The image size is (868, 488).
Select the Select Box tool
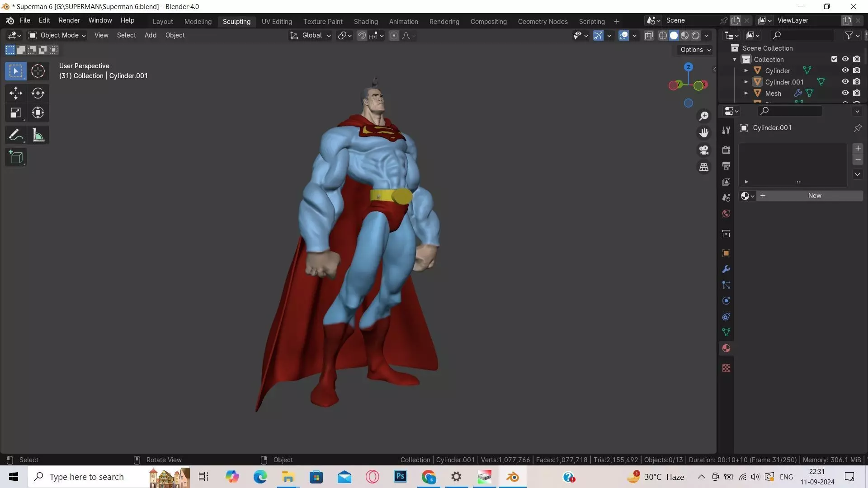[x=16, y=71]
